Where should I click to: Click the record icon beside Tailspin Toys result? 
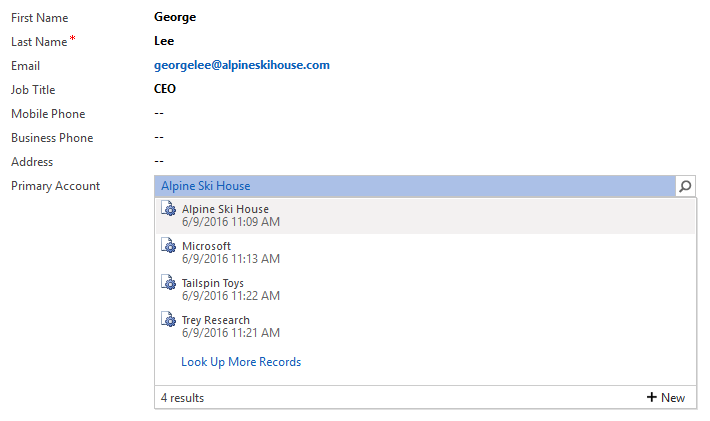click(169, 282)
